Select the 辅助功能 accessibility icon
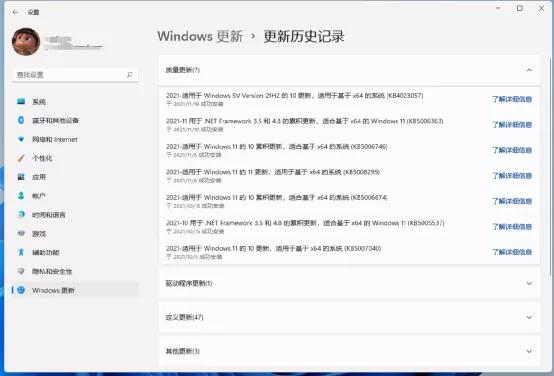Screen dimensions: 554x376 point(21,252)
